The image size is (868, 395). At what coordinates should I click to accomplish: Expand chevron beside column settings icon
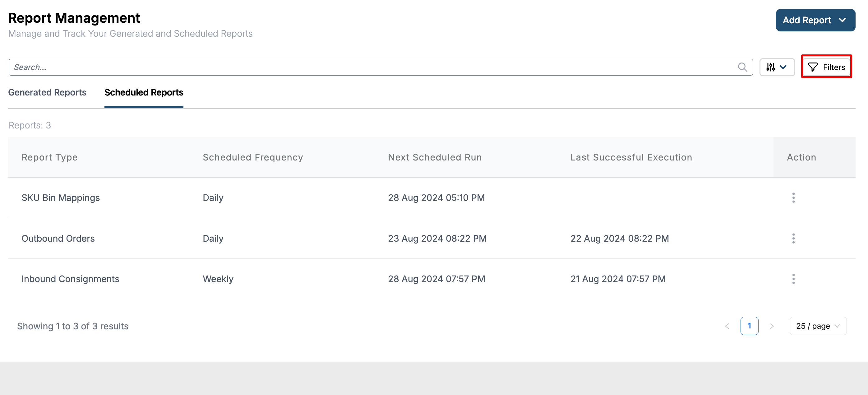783,67
